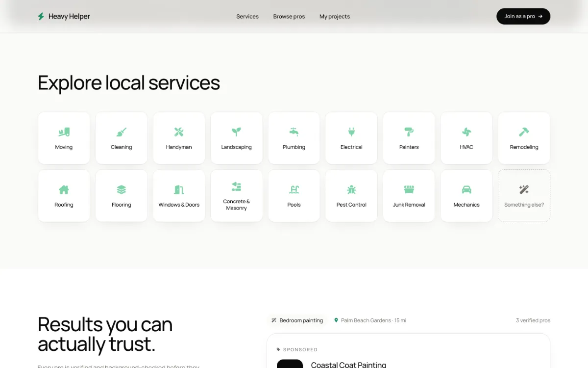Click the Heavy Helper lightning bolt logo
588x368 pixels.
[41, 16]
